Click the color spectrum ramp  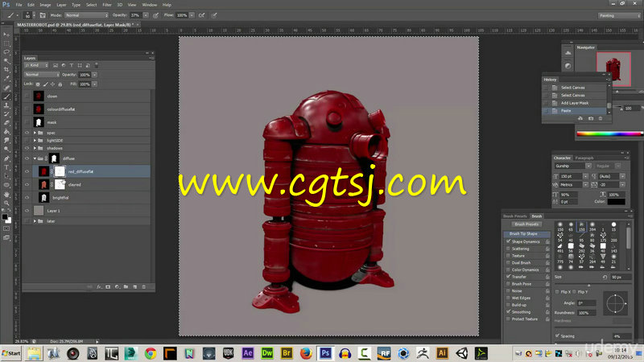(609, 134)
